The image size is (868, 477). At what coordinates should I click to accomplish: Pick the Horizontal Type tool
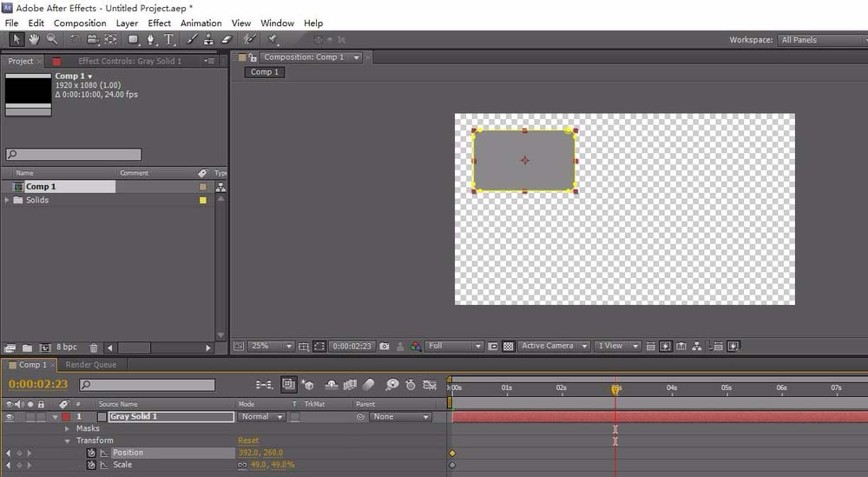pos(168,39)
